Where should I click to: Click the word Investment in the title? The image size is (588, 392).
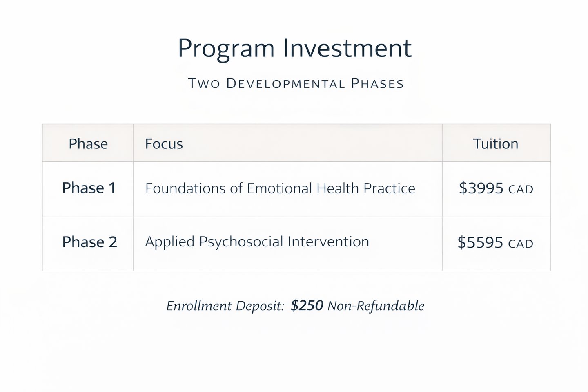pyautogui.click(x=347, y=48)
